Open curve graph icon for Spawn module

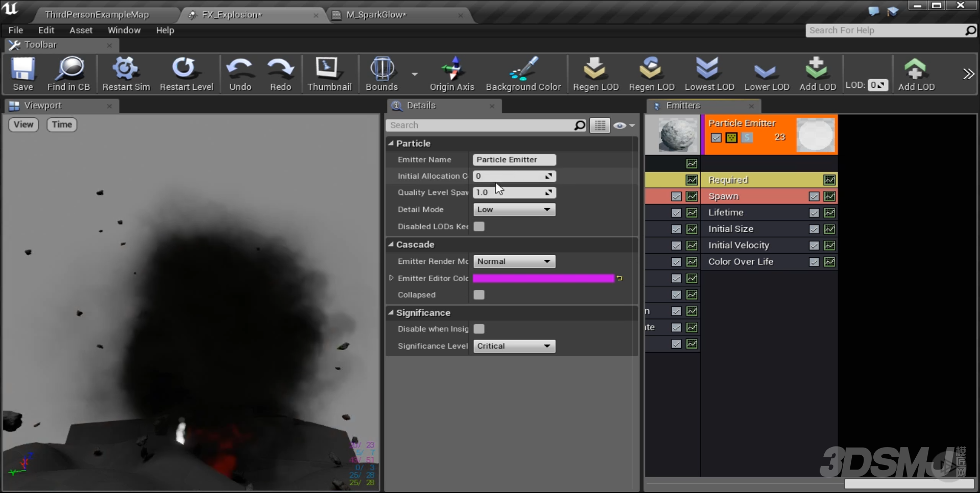(x=829, y=196)
